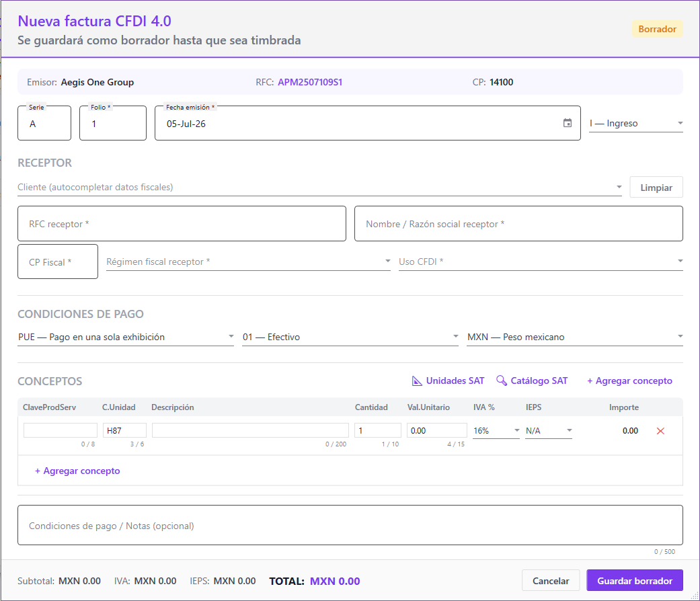
Task: Click the CP value 14100
Action: pyautogui.click(x=502, y=82)
